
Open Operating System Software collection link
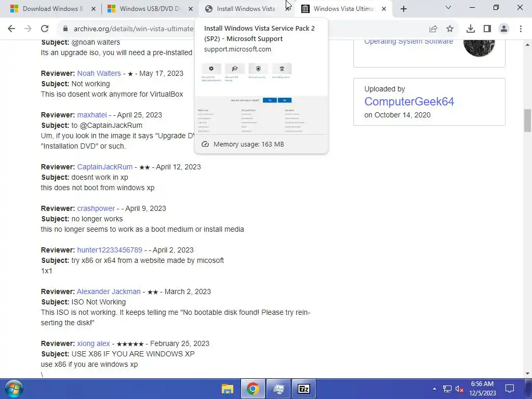(408, 42)
